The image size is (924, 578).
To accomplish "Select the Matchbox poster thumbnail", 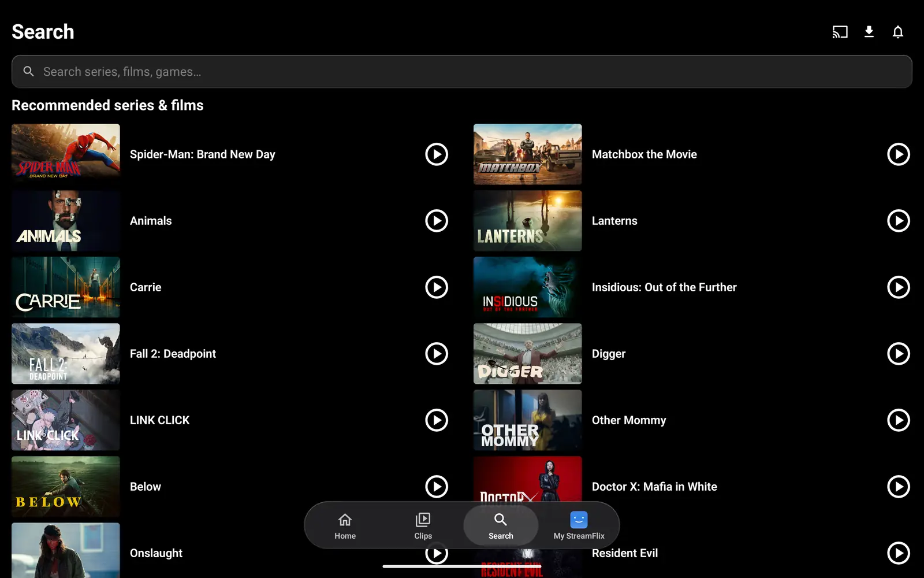I will 528,154.
